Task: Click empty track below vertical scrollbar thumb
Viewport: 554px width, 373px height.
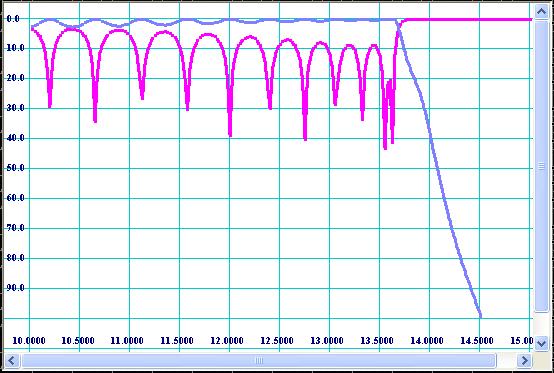Action: (x=541, y=323)
